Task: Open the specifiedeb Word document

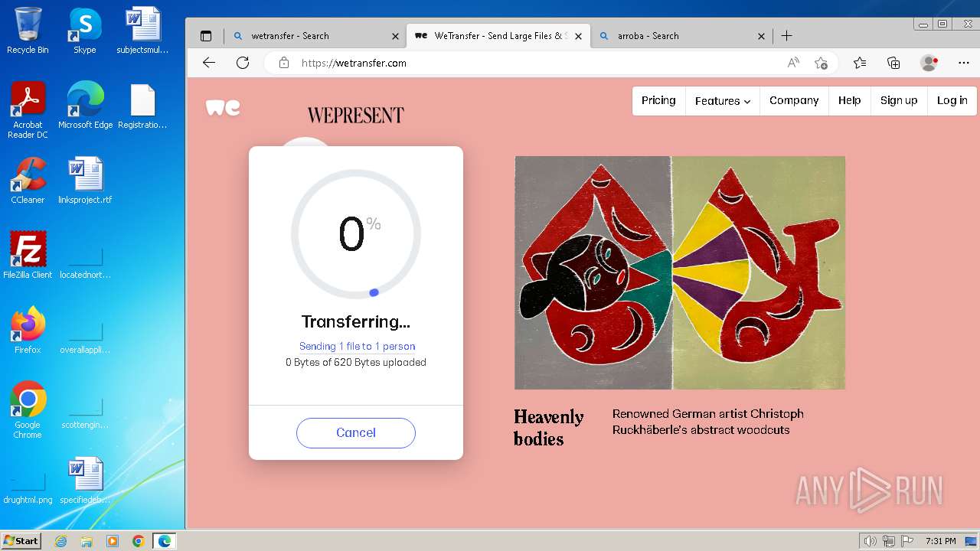Action: click(x=85, y=481)
